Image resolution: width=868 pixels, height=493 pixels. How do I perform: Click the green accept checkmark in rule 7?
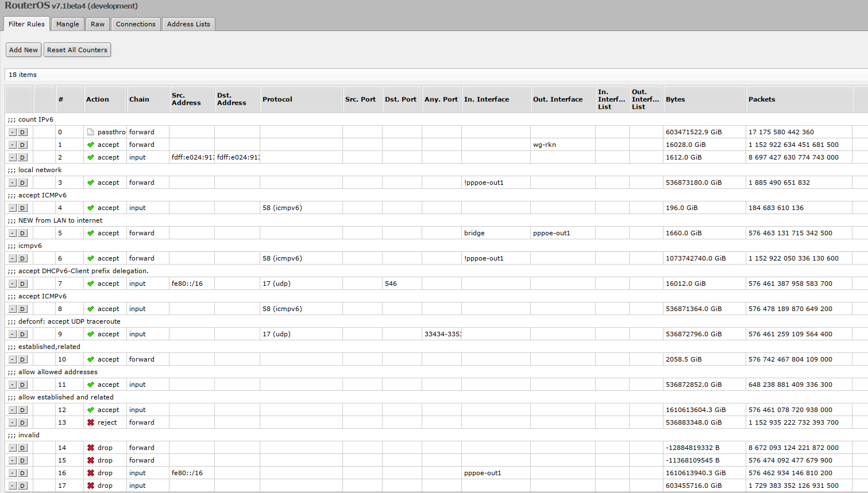[x=91, y=284]
